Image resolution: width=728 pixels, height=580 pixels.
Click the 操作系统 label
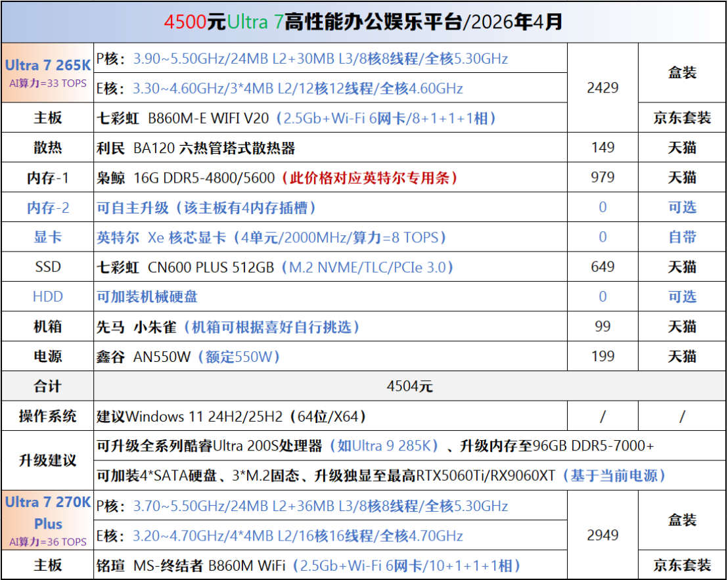tap(48, 416)
